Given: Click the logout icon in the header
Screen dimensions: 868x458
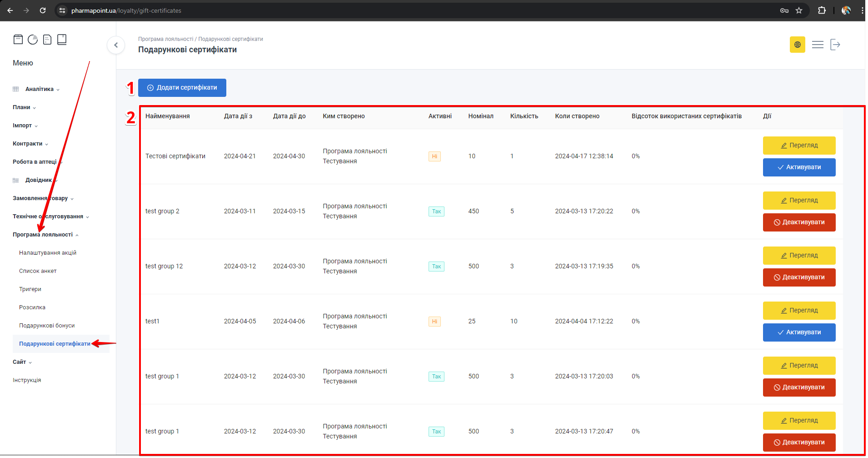Looking at the screenshot, I should coord(835,45).
